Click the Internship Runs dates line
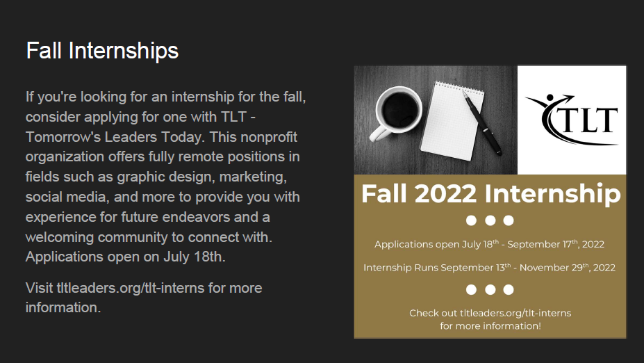 pyautogui.click(x=490, y=268)
